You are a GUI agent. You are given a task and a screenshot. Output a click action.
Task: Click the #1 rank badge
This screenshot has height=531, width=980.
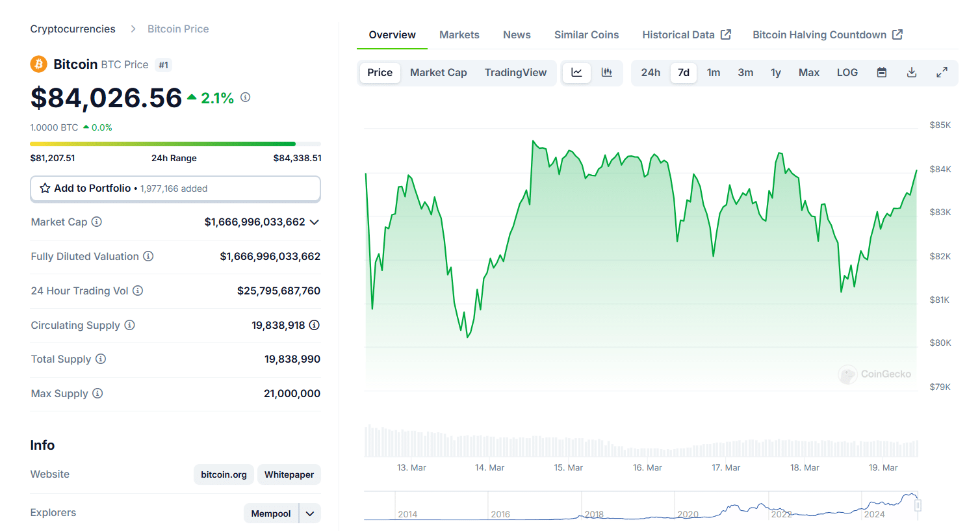tap(164, 65)
